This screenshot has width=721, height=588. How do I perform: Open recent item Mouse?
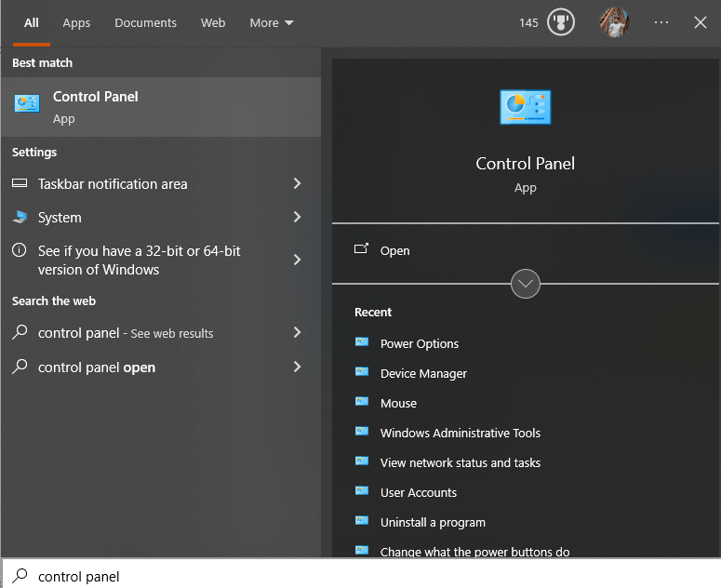(x=398, y=404)
